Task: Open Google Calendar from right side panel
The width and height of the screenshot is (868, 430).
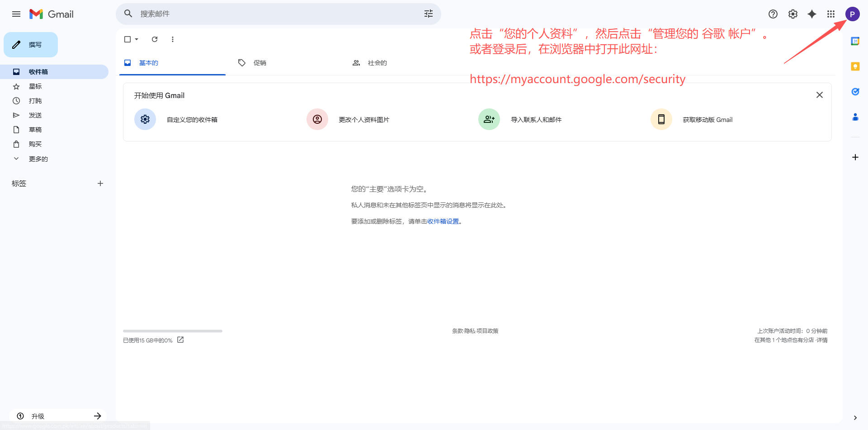Action: coord(855,41)
